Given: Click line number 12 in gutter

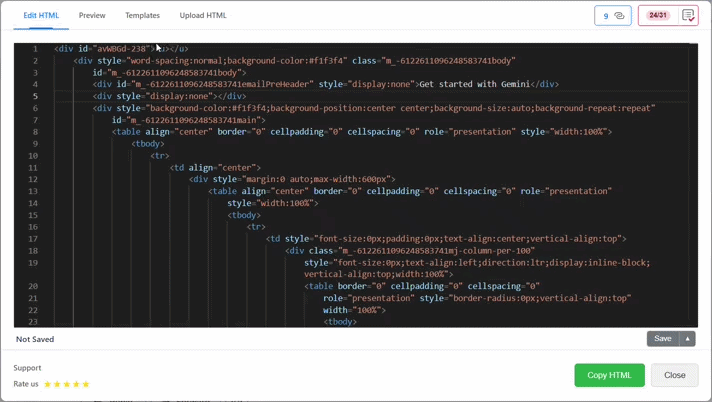Looking at the screenshot, I should tap(33, 179).
